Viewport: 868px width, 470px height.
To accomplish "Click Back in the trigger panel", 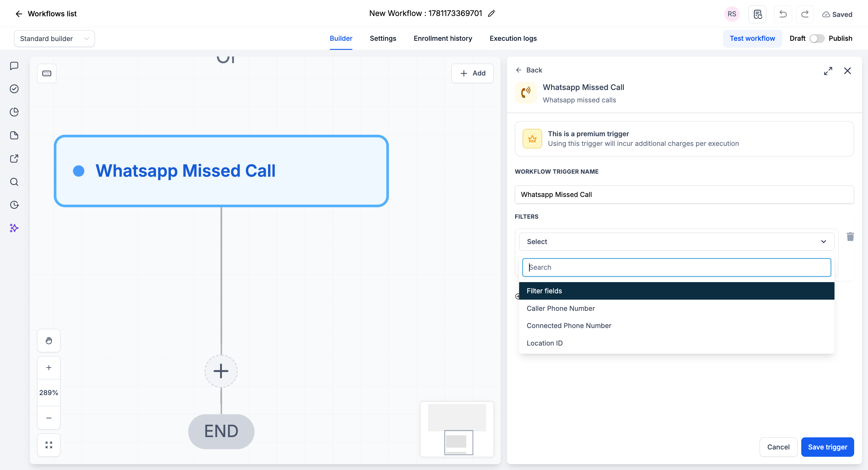I will (529, 70).
